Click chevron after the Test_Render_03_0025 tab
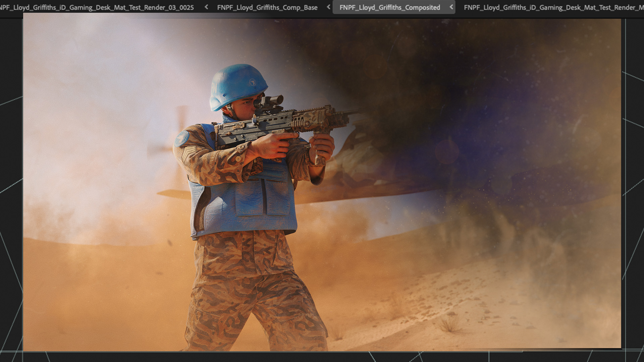Viewport: 644px width, 362px height. coord(206,7)
